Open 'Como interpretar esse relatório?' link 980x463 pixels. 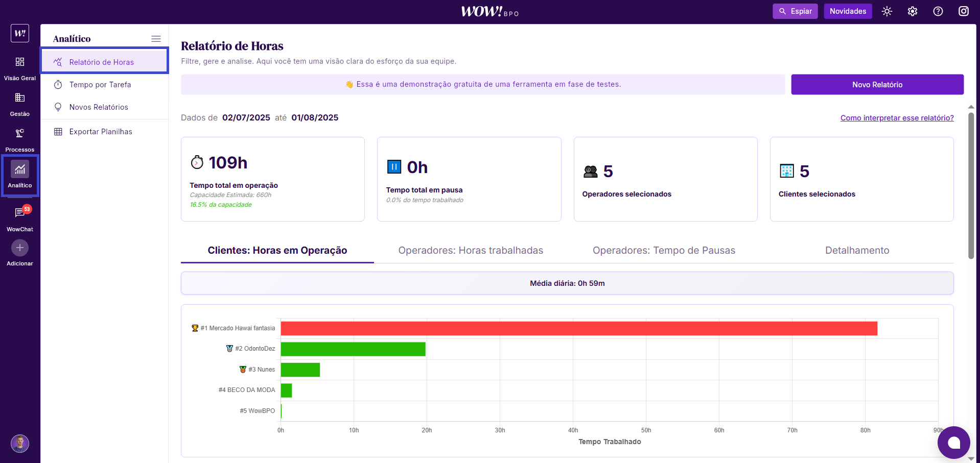(x=897, y=118)
